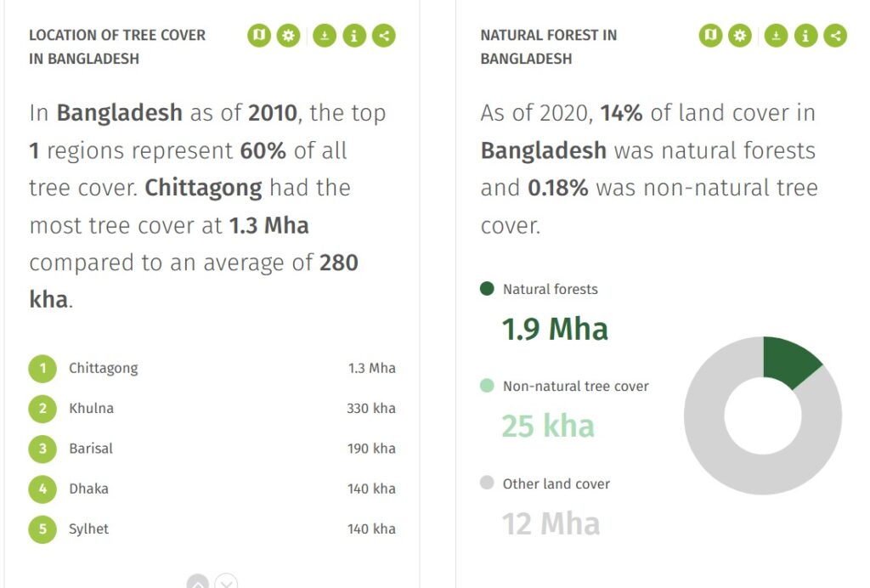Viewport: 870px width, 588px height.
Task: View info about Location of Tree Cover
Action: click(354, 36)
